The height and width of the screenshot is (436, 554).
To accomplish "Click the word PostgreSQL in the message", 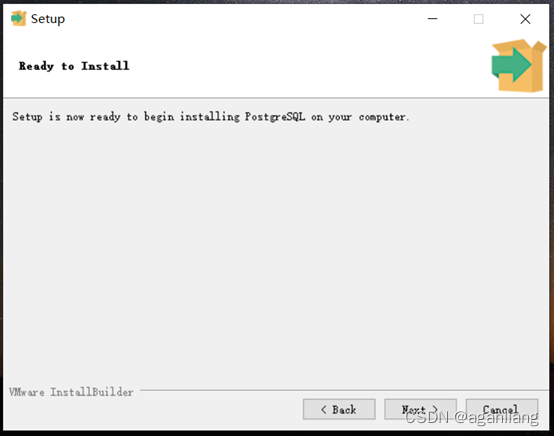I will 275,117.
